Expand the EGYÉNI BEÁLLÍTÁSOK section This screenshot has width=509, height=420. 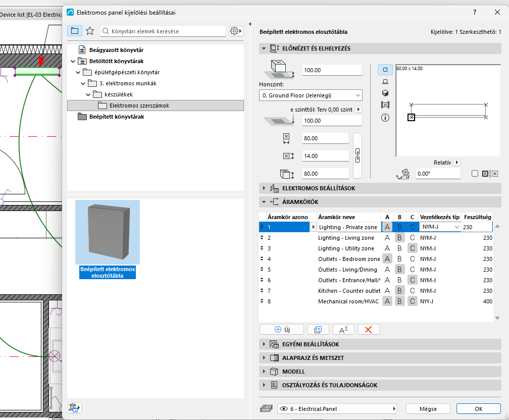(x=380, y=344)
